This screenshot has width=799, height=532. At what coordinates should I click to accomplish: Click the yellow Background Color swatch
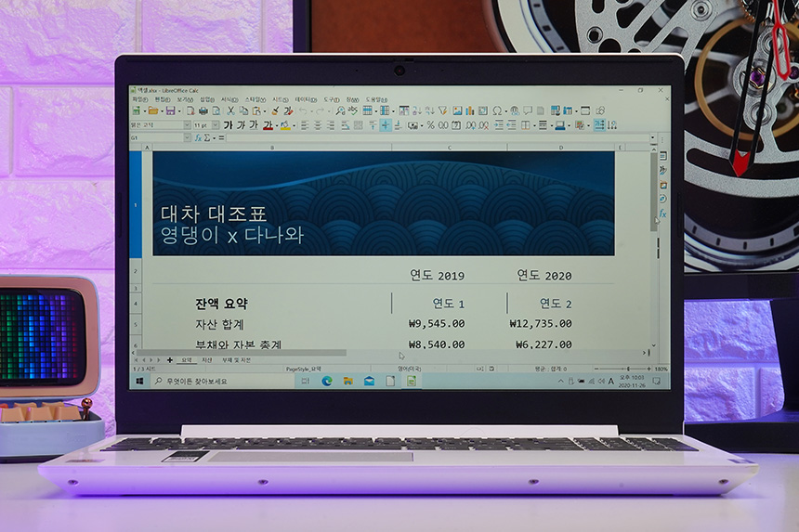(285, 125)
